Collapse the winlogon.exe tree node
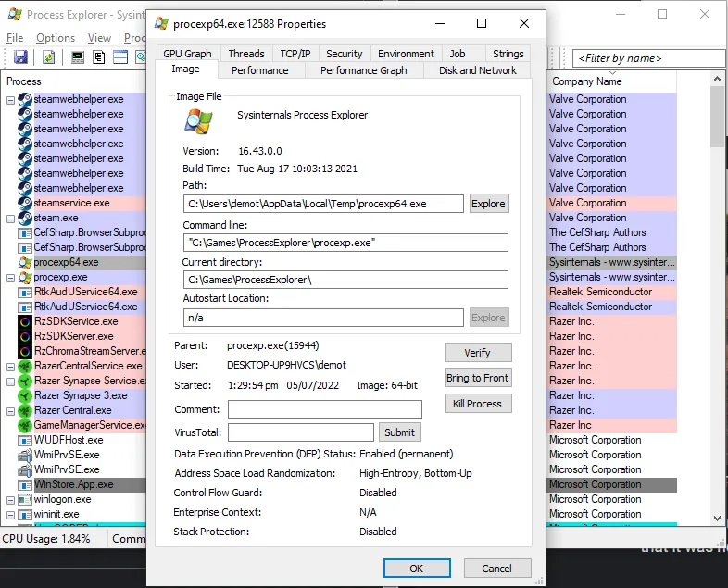The image size is (728, 588). (x=11, y=500)
